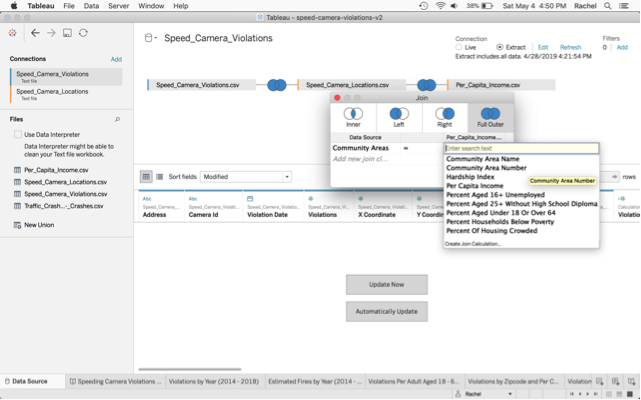The height and width of the screenshot is (400, 641).
Task: Enable the Use Data Interpreter checkbox
Action: pos(17,134)
